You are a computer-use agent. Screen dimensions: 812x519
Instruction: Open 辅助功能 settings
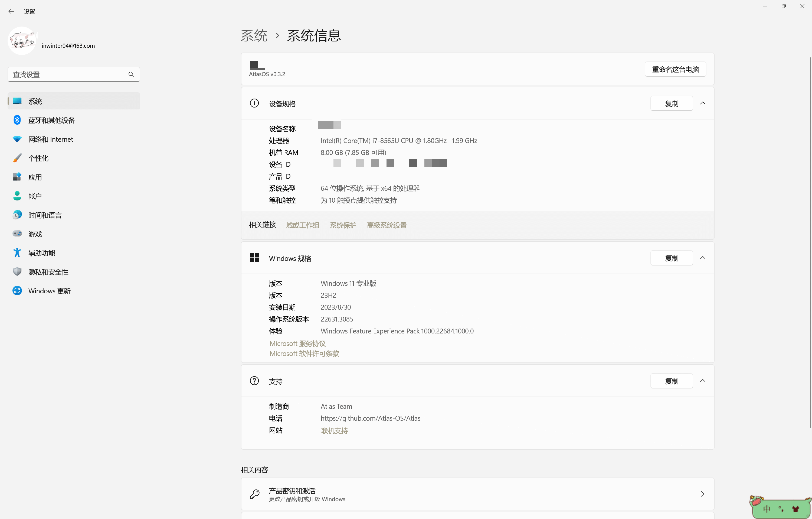74,253
